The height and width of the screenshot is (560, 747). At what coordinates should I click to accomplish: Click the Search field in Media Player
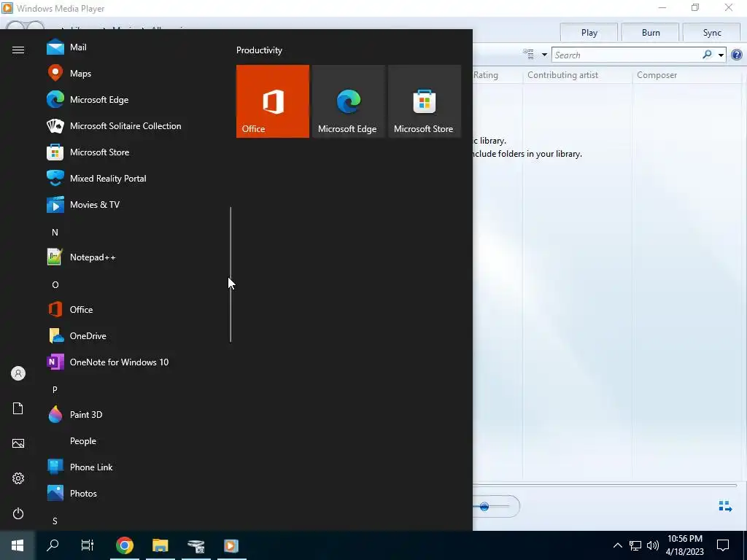click(x=627, y=55)
